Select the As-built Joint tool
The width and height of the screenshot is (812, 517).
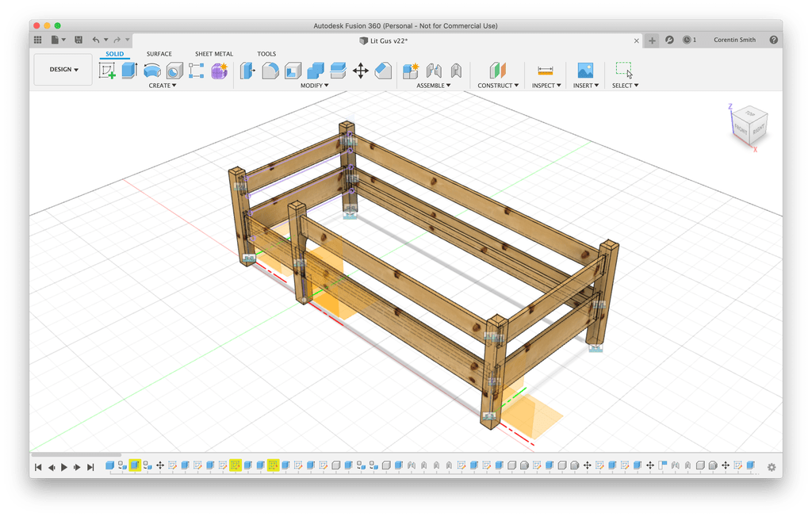point(456,71)
